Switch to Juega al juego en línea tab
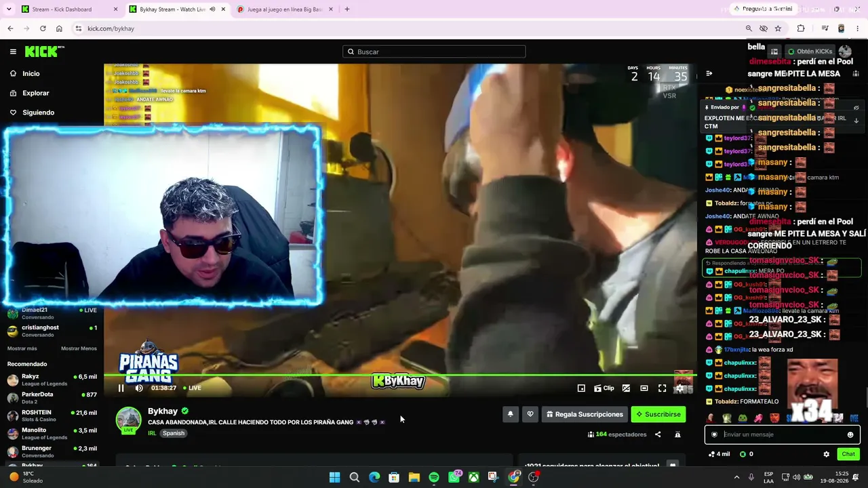Viewport: 868px width, 488px height. pos(285,9)
